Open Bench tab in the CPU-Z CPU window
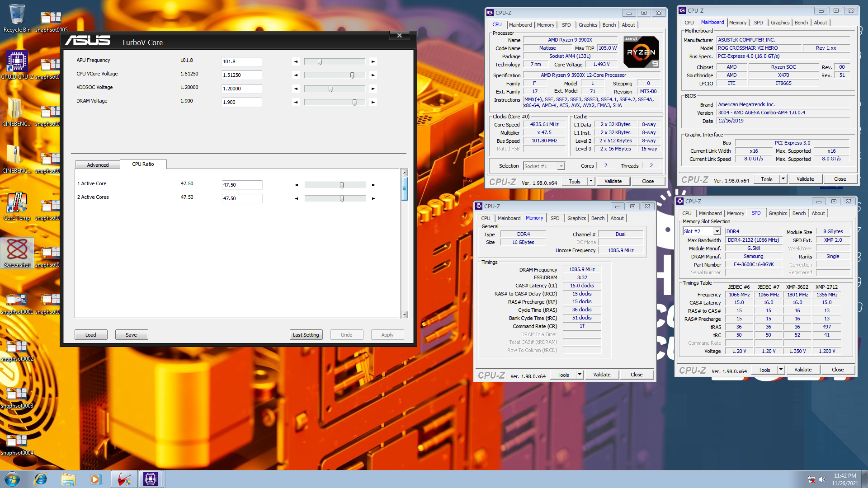 (609, 25)
